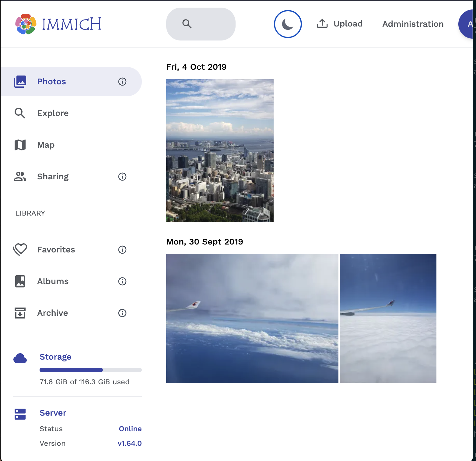Screen dimensions: 476x461
Task: Click the 'Mon, 30 Sept 2019' date header
Action: tap(205, 242)
